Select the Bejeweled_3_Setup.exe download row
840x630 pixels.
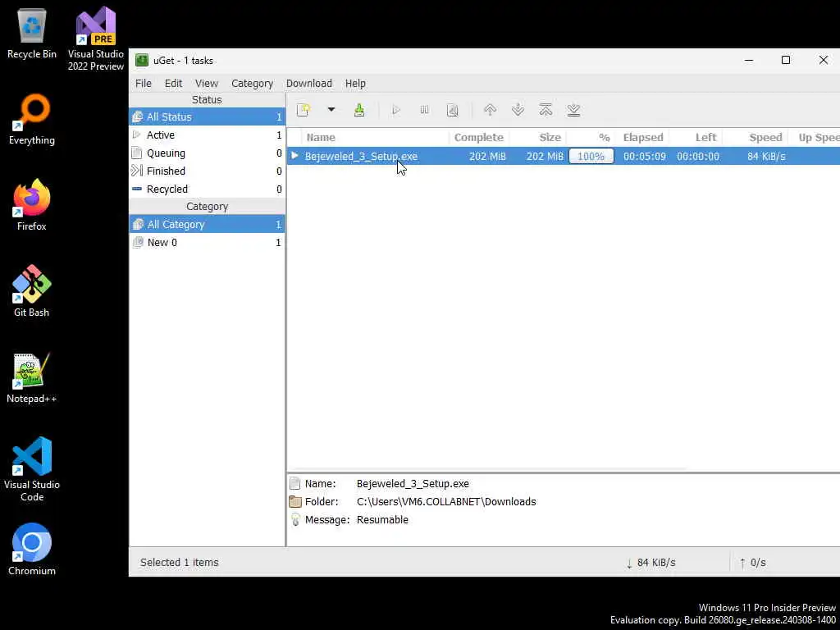(x=564, y=157)
